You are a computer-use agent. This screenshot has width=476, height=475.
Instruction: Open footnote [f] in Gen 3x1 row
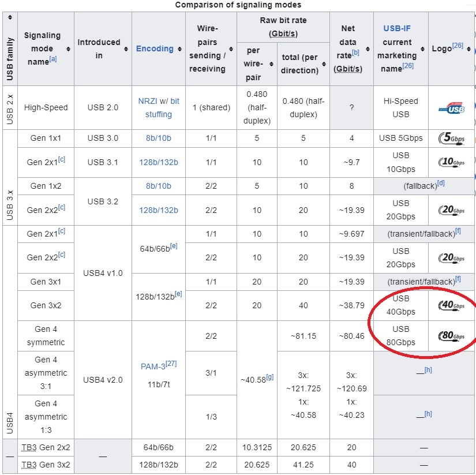click(x=458, y=279)
